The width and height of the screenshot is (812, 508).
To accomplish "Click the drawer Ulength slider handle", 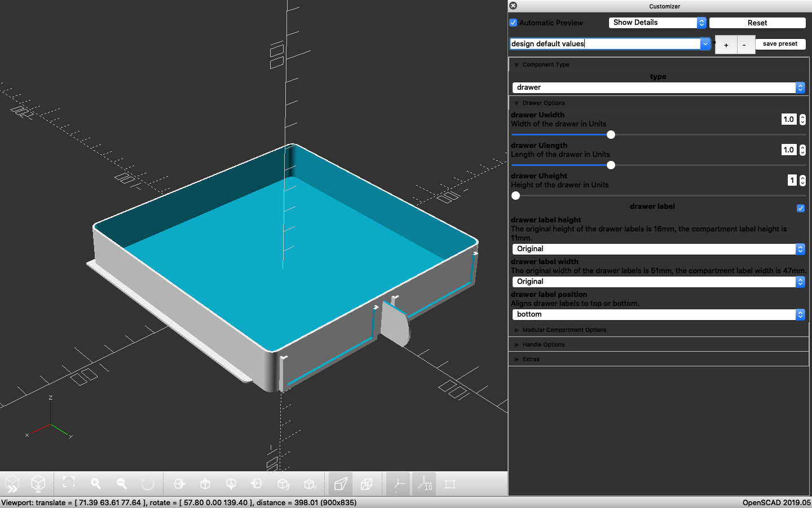I will coord(611,165).
